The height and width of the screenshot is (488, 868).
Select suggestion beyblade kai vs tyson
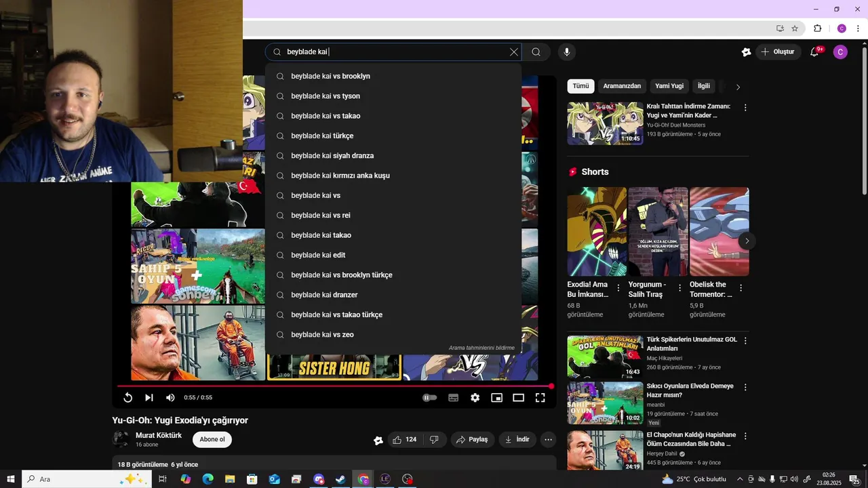393,96
